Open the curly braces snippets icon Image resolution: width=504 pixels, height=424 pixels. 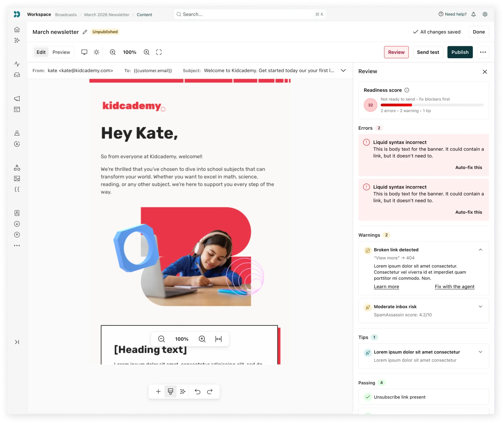[x=17, y=189]
